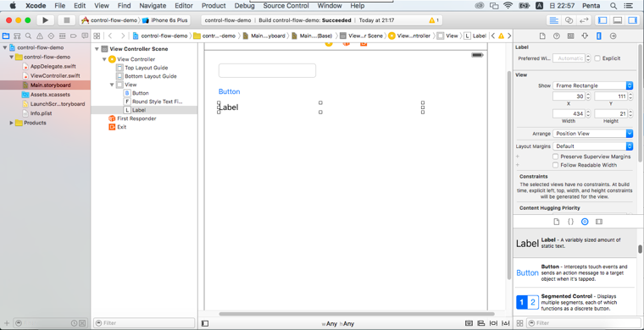Open the Resolve Auto Layout Issues menu
The height and width of the screenshot is (330, 644).
pos(506,323)
